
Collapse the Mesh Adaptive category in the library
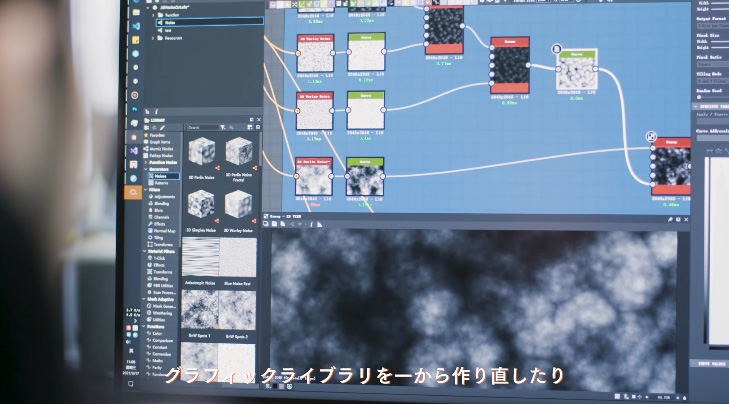144,299
